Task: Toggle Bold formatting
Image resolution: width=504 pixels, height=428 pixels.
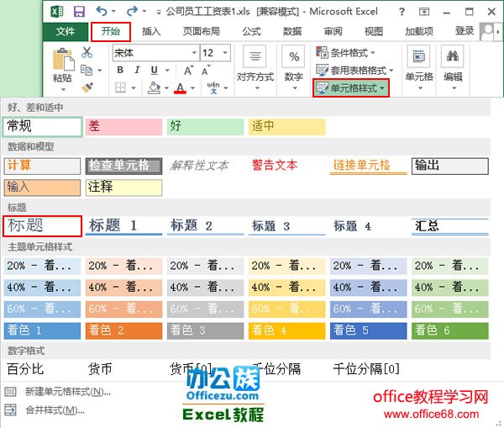Action: (x=120, y=70)
